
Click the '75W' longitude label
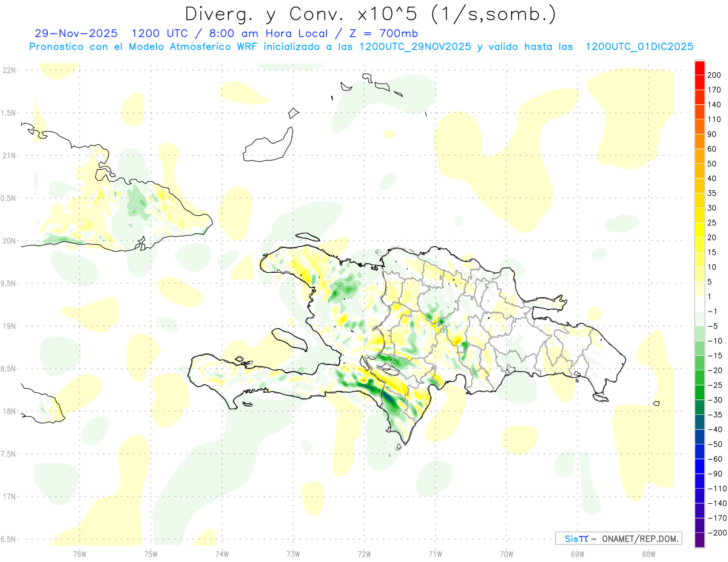(151, 554)
